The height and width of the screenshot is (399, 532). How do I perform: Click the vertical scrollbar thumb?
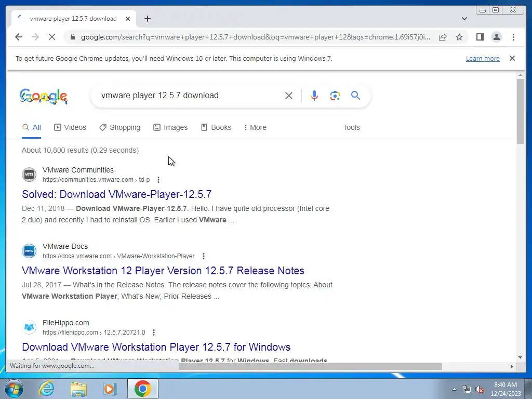pyautogui.click(x=520, y=112)
